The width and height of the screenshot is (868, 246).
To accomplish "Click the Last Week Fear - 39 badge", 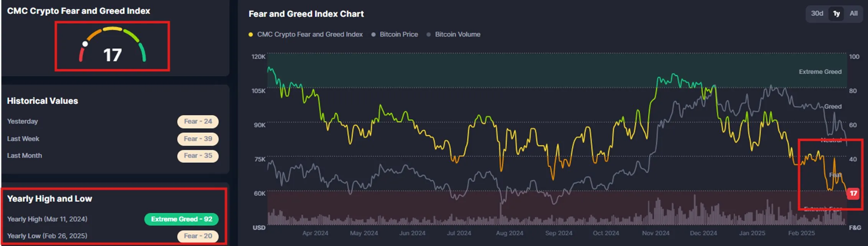I will [x=198, y=139].
